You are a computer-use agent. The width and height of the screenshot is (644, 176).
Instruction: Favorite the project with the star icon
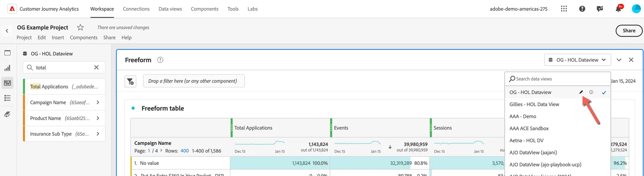80,27
